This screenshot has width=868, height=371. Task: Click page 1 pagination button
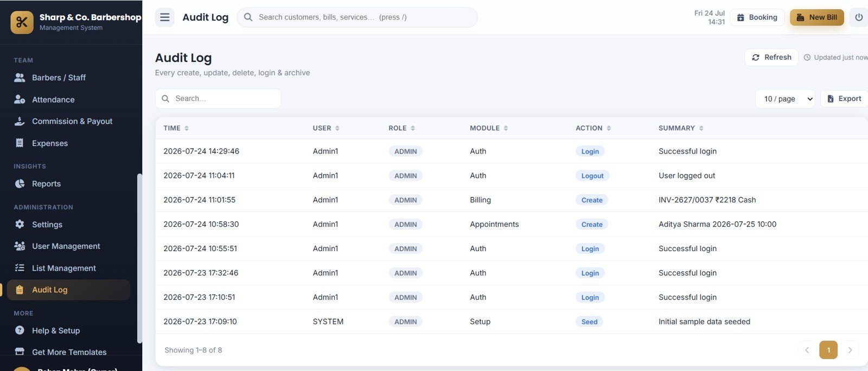point(828,350)
